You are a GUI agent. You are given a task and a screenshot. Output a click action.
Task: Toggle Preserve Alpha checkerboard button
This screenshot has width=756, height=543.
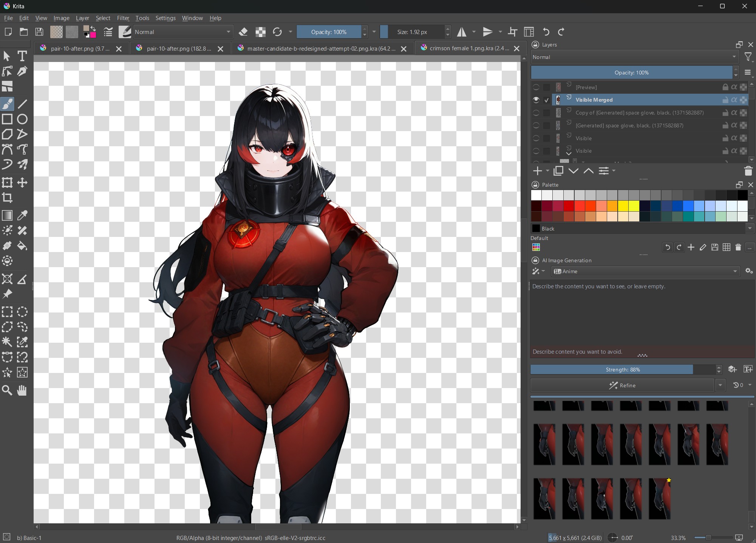pyautogui.click(x=261, y=32)
